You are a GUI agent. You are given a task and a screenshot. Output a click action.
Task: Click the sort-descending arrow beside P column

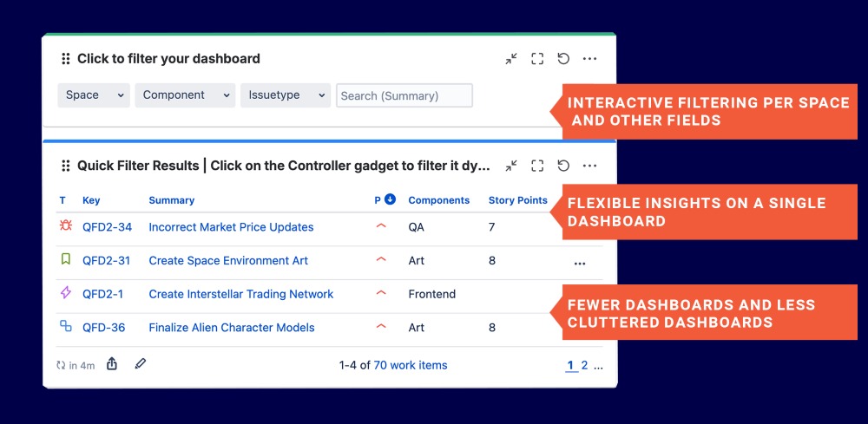point(390,199)
